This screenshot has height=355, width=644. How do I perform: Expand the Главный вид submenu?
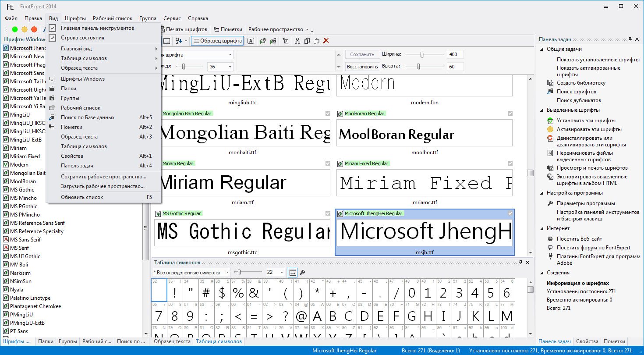coord(104,49)
